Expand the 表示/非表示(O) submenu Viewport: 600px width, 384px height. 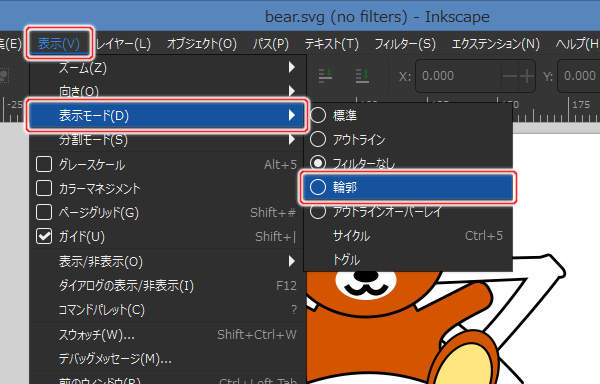tap(168, 262)
